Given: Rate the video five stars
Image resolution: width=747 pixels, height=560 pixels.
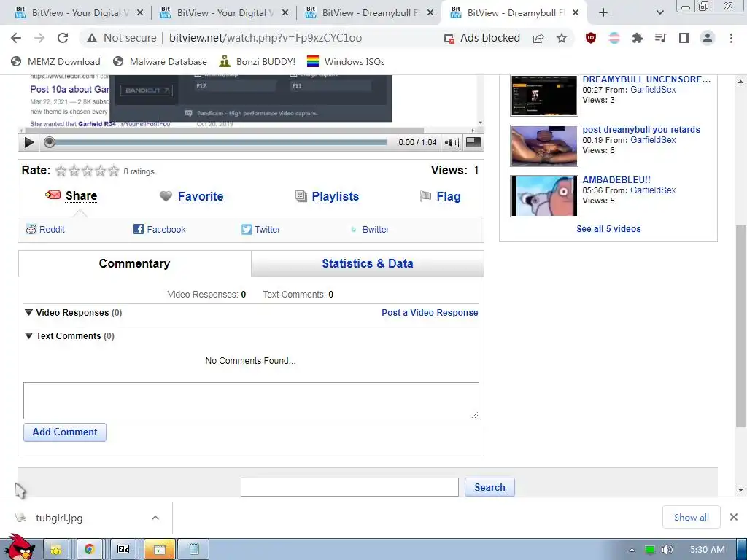Looking at the screenshot, I should (x=113, y=171).
